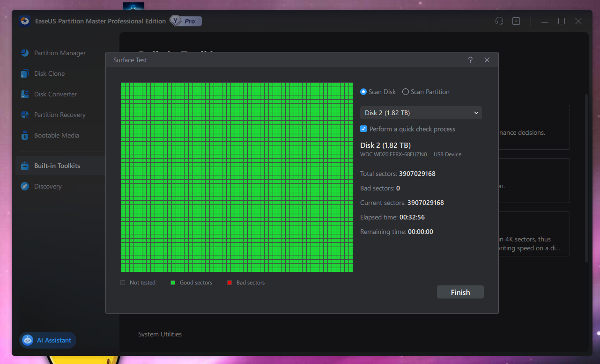Open Surface Test help question mark

coord(470,60)
